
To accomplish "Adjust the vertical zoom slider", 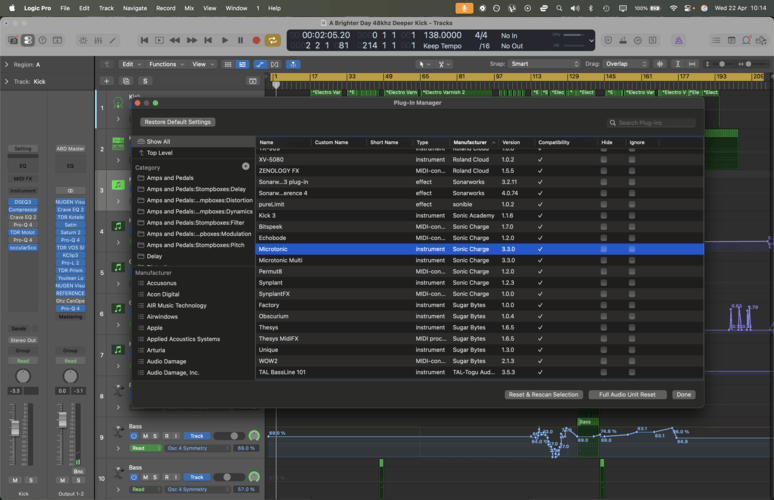I will [722, 64].
